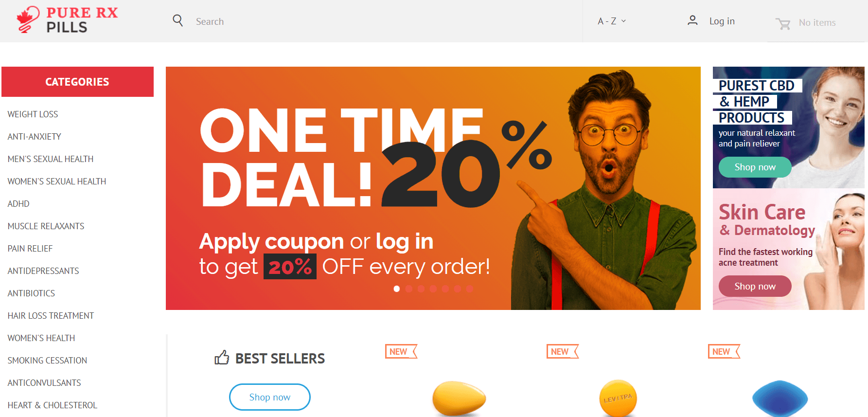This screenshot has height=417, width=868.
Task: Jump to the last carousel slide dot
Action: coord(469,289)
